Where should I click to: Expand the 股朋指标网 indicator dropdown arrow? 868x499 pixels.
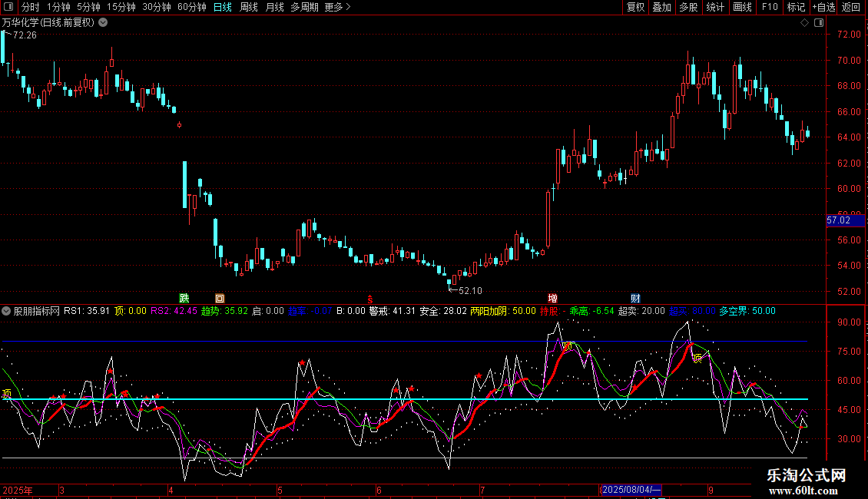(7, 312)
